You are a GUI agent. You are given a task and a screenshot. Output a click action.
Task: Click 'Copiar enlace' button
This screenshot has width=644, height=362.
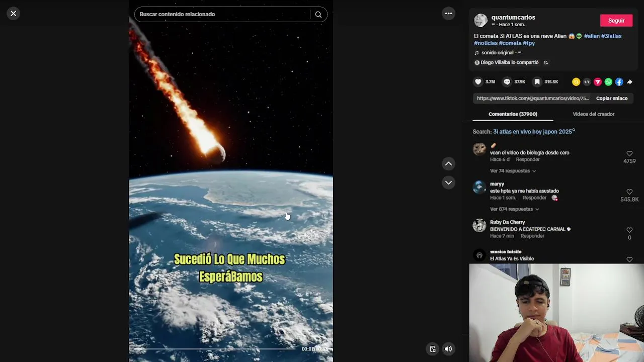click(612, 99)
